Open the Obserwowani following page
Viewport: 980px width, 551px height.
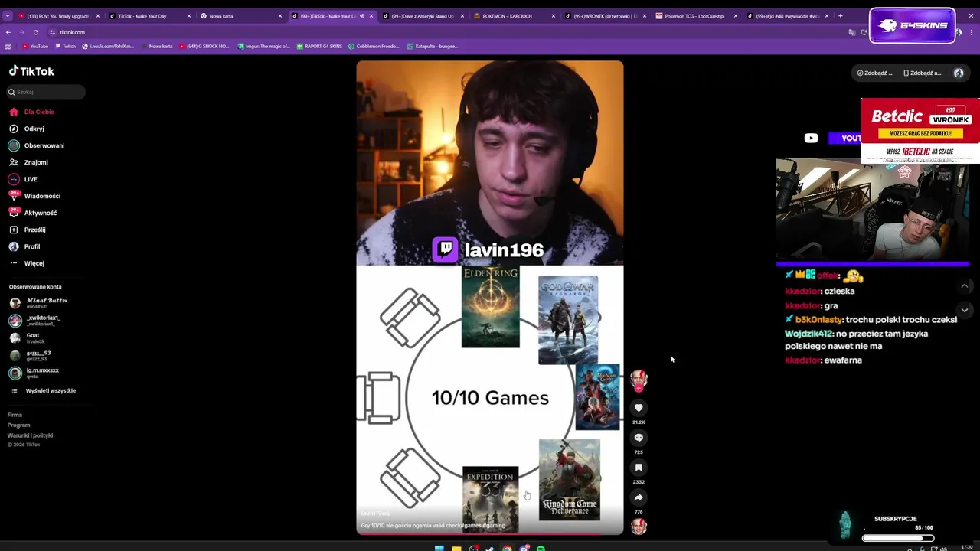36,145
